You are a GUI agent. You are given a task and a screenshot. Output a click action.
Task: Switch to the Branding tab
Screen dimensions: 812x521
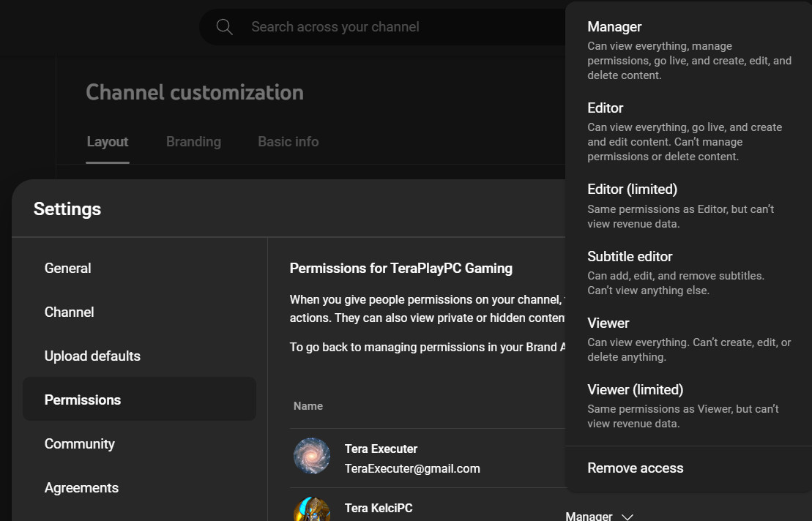click(194, 142)
